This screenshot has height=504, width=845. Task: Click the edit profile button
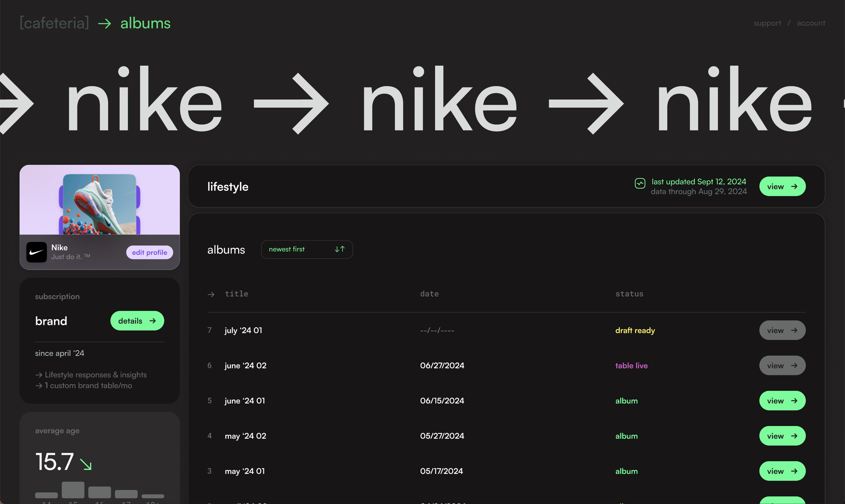point(149,252)
